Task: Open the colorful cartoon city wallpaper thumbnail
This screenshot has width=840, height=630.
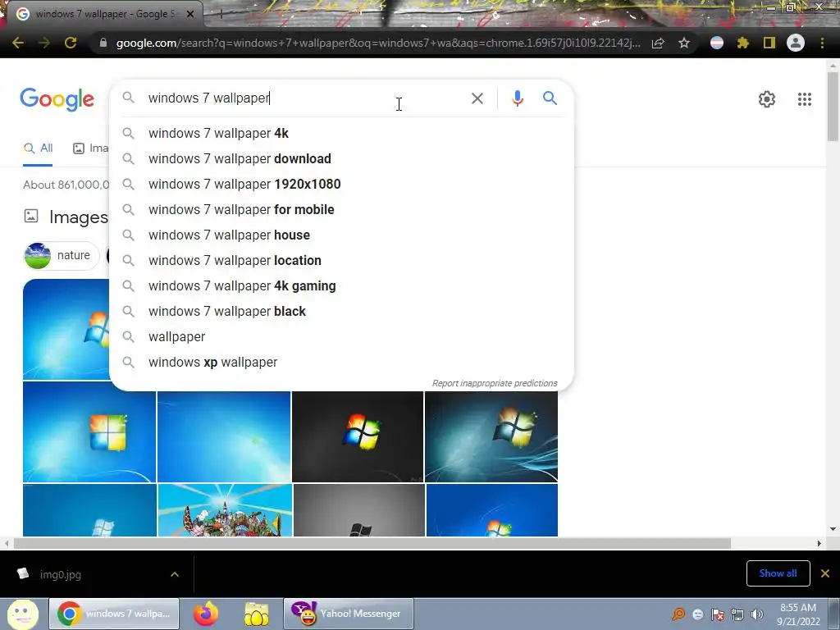Action: 225,510
